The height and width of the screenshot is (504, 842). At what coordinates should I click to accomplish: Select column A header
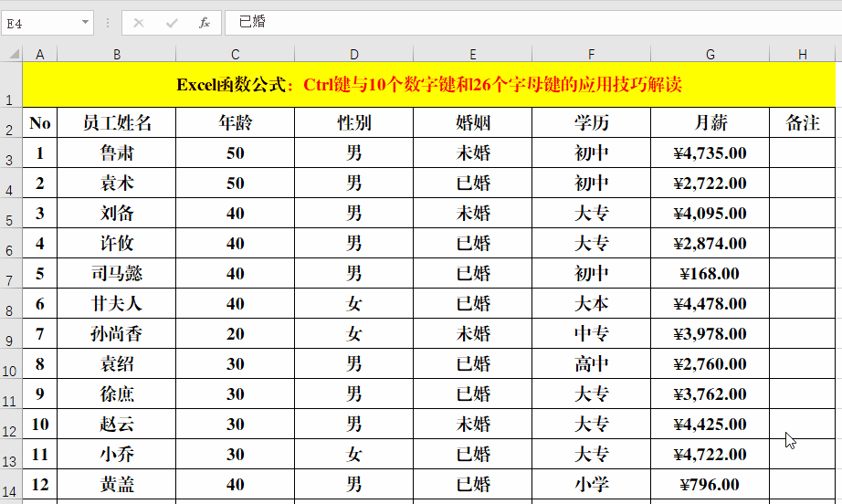pos(40,54)
